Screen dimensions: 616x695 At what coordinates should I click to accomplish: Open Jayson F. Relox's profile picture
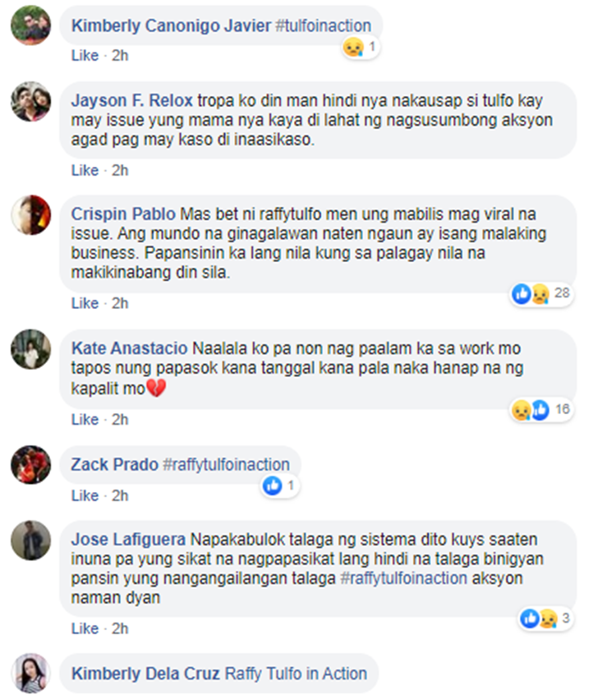pos(30,101)
